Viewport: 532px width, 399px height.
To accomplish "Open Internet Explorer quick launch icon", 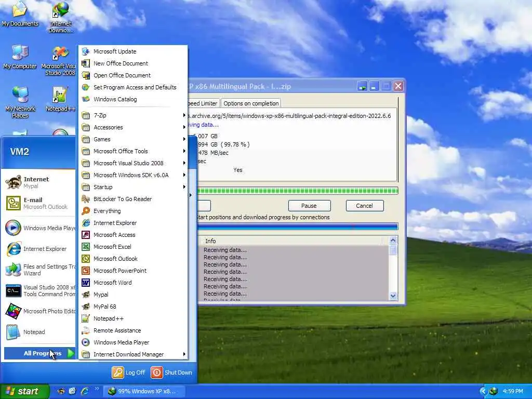I will [x=85, y=391].
